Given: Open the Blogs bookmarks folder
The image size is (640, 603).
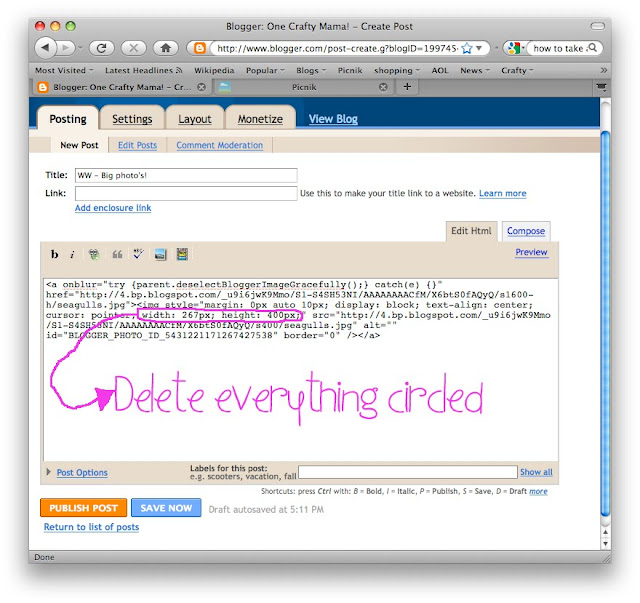Looking at the screenshot, I should [311, 70].
